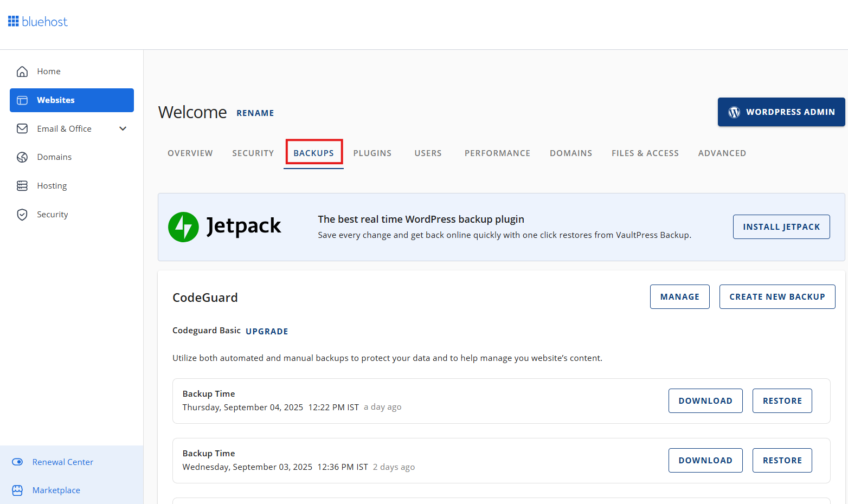Select the Websites icon in the sidebar
848x504 pixels.
click(x=22, y=100)
